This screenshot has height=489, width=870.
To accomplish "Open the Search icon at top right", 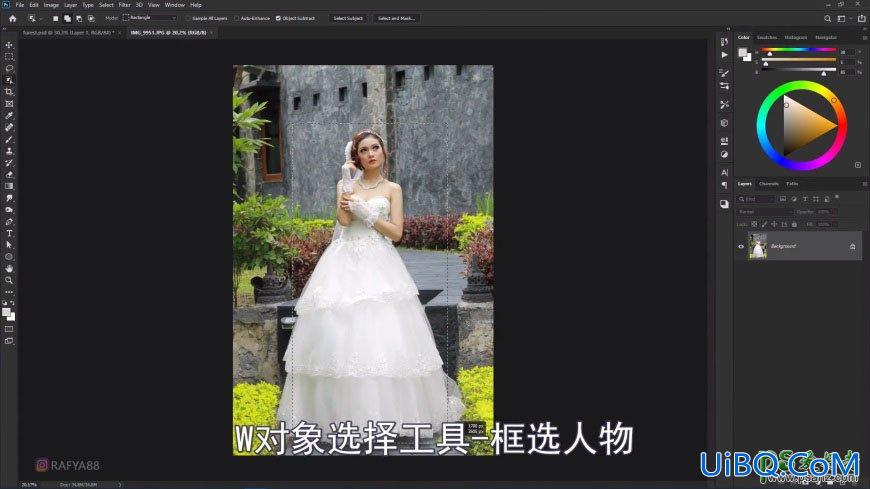I will 827,18.
